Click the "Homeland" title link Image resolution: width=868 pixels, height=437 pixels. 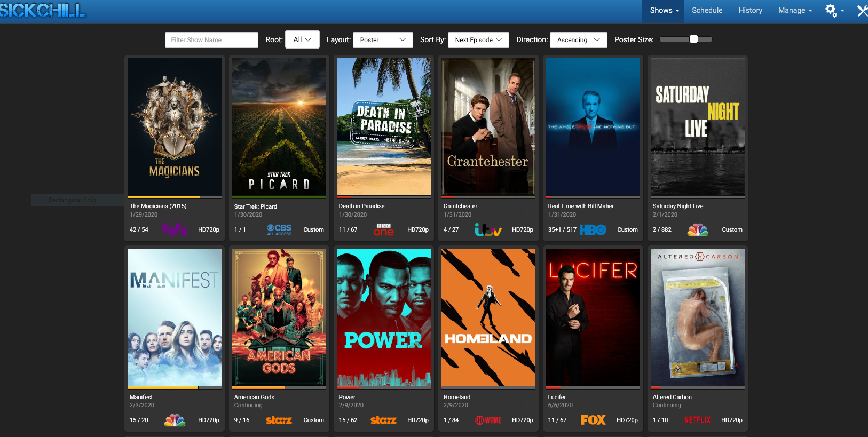[x=457, y=397]
